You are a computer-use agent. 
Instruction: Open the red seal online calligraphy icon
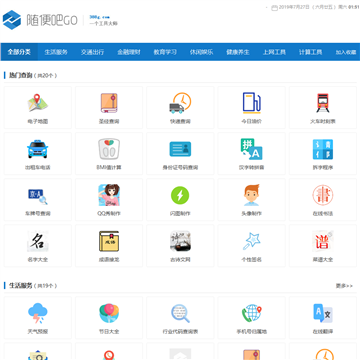[323, 195]
